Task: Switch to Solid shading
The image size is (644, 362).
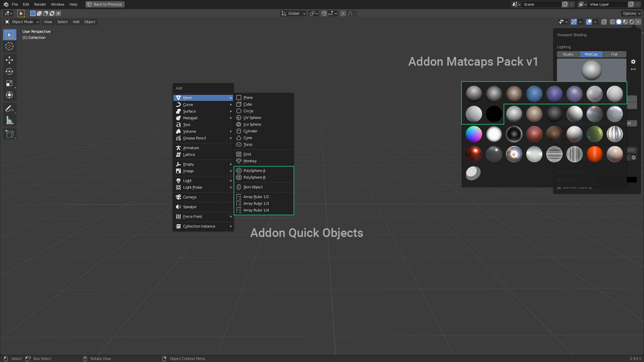Action: pyautogui.click(x=618, y=22)
